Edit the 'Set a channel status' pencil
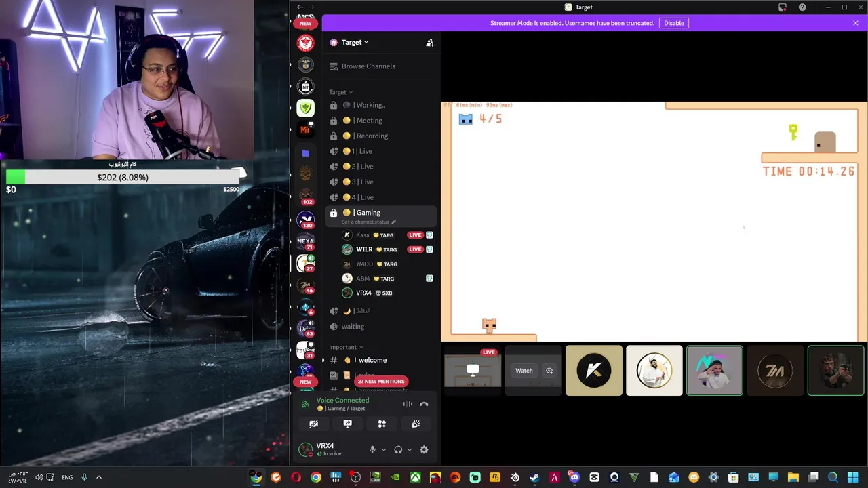The image size is (868, 488). point(393,222)
